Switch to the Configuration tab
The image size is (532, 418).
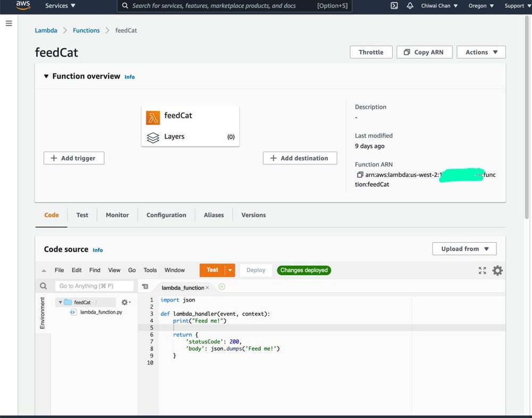click(166, 215)
